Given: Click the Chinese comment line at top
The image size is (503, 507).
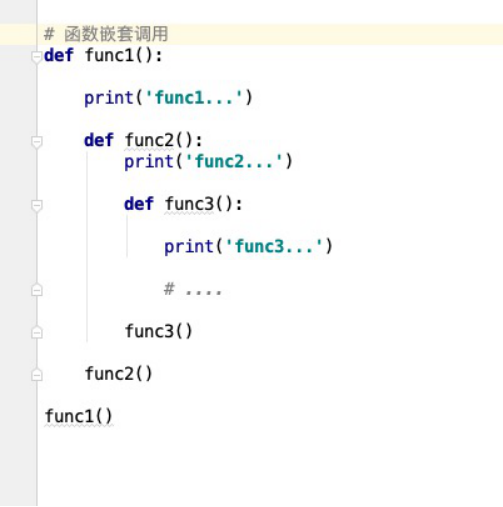Looking at the screenshot, I should coord(106,34).
